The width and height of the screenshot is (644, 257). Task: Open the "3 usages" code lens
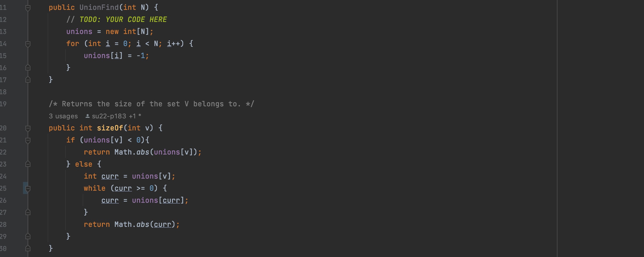63,116
